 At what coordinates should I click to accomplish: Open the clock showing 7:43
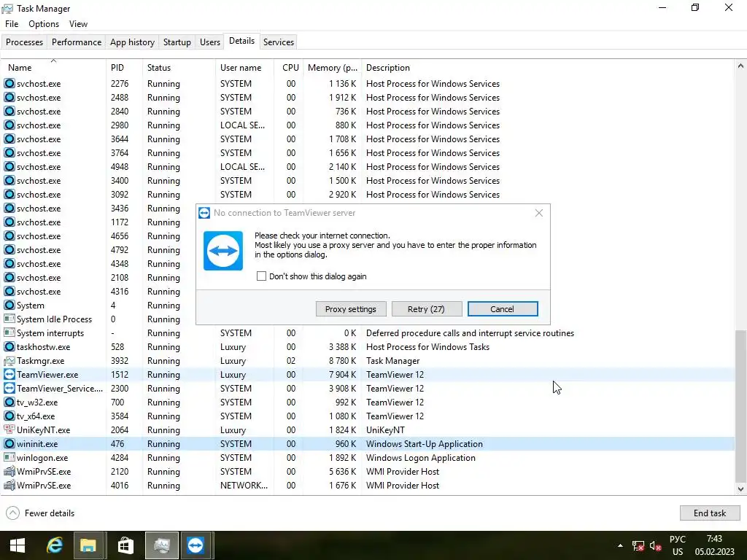714,545
